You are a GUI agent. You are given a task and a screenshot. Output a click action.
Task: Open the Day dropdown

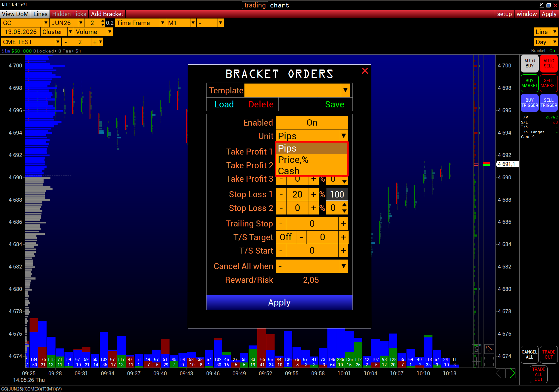click(x=555, y=42)
